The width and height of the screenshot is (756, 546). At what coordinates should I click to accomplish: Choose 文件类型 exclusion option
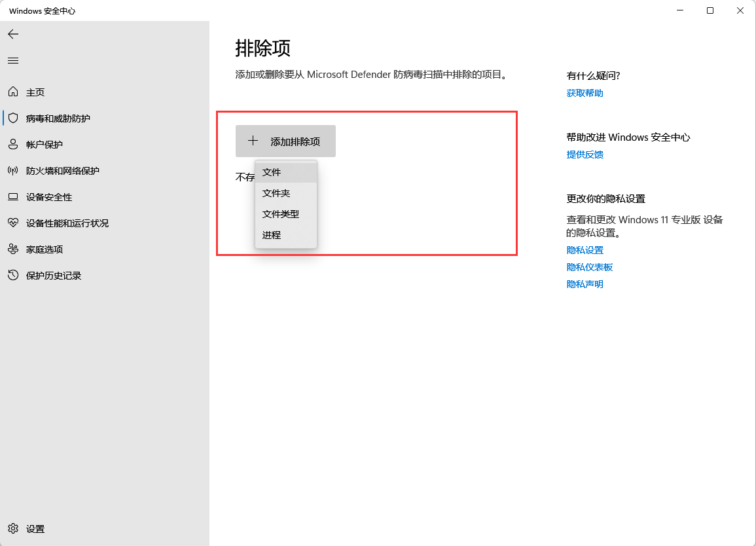(280, 214)
